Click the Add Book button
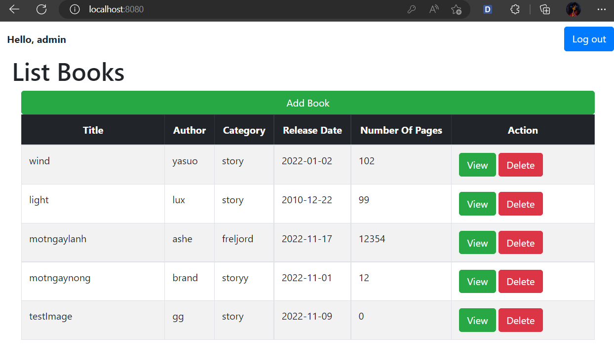 tap(307, 103)
